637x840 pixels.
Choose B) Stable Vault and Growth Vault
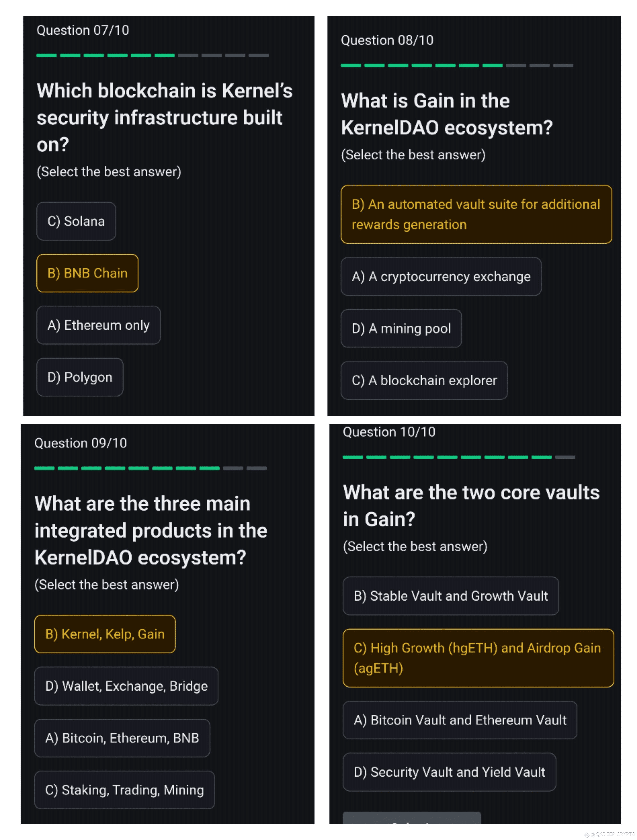451,596
